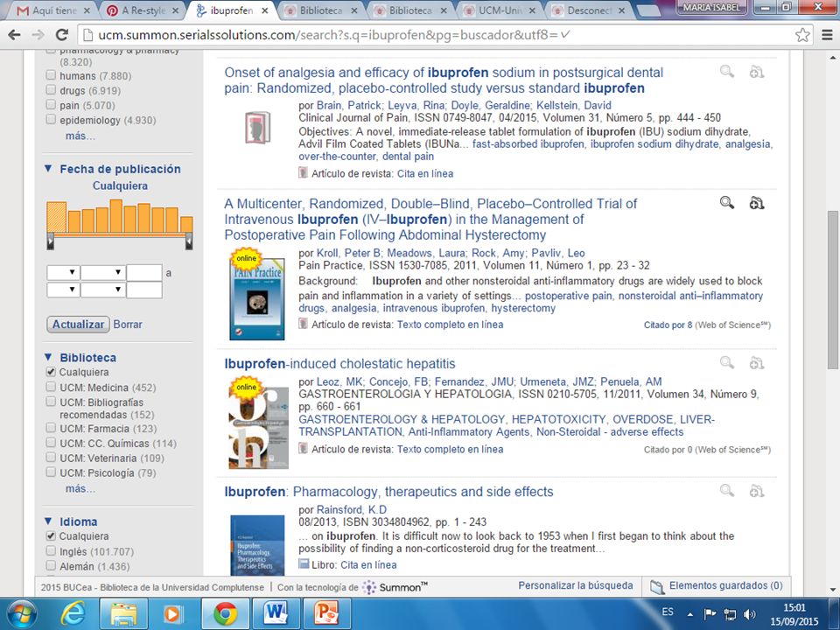Show more libraries via más… under Psicología
The height and width of the screenshot is (630, 840).
point(80,488)
